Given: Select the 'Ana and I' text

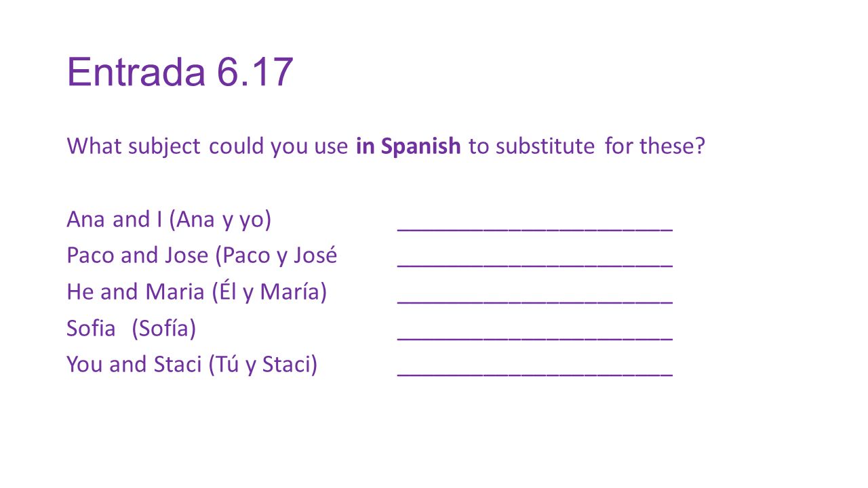Looking at the screenshot, I should 115,220.
